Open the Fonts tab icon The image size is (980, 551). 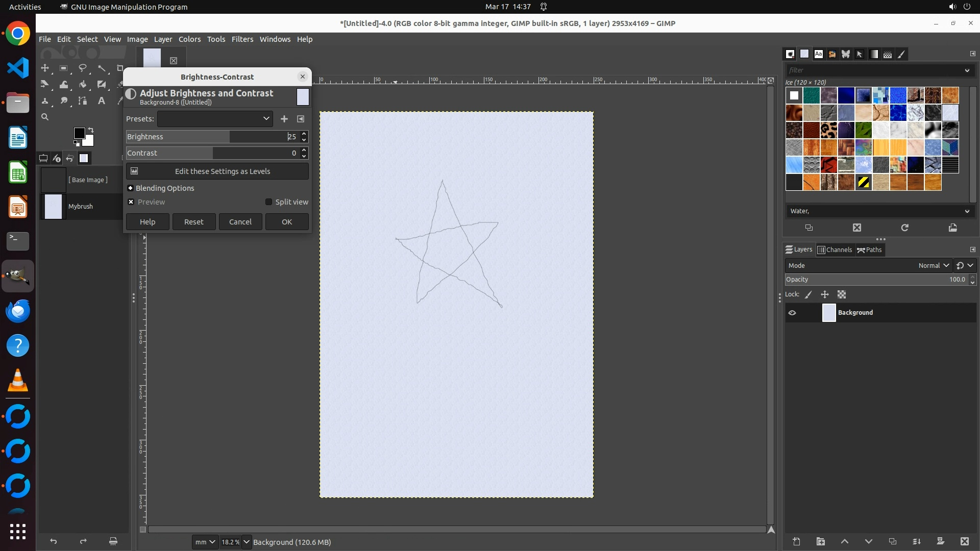(x=819, y=54)
